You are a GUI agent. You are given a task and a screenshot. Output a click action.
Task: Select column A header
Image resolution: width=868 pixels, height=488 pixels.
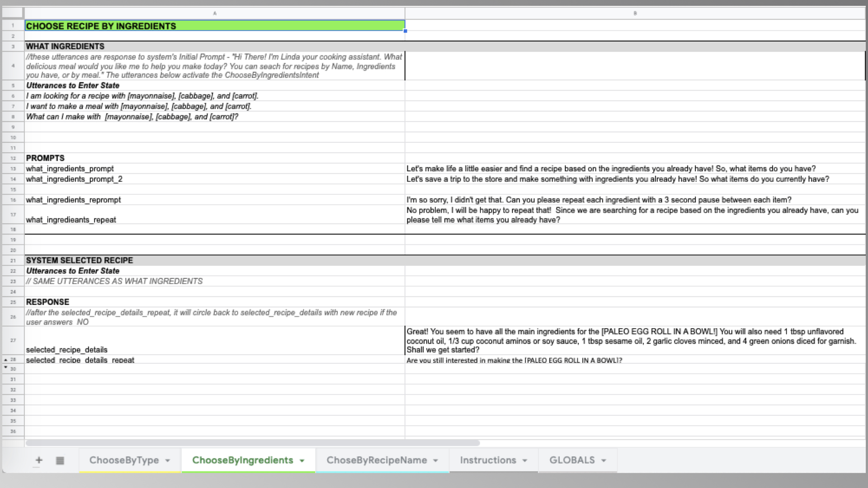pyautogui.click(x=215, y=13)
